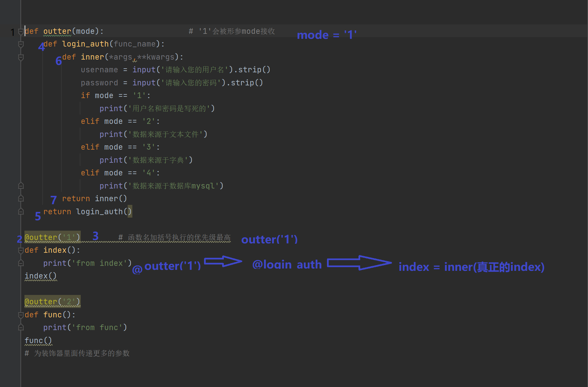This screenshot has height=387, width=588.
Task: Click fold end marker beside return inner()
Action: tap(21, 199)
